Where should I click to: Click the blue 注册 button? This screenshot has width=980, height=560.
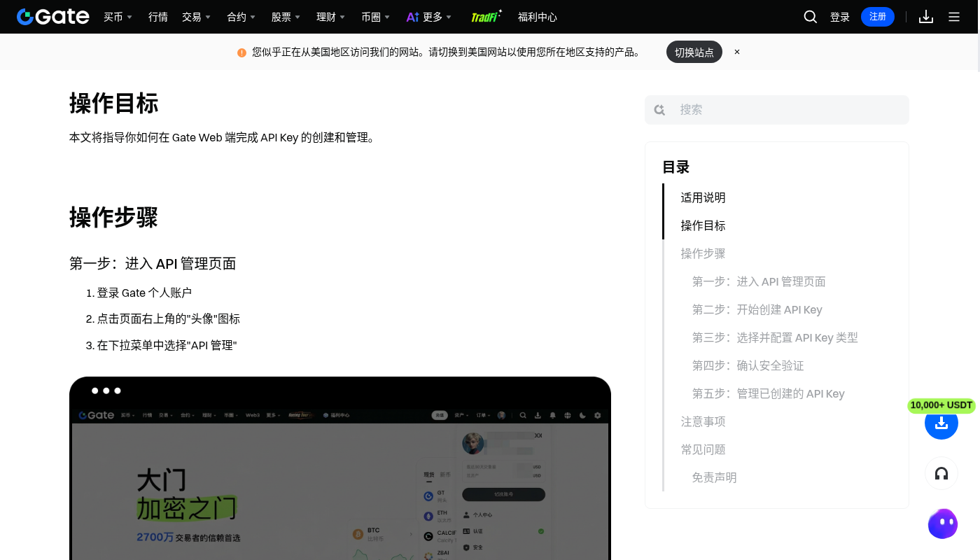click(x=878, y=17)
